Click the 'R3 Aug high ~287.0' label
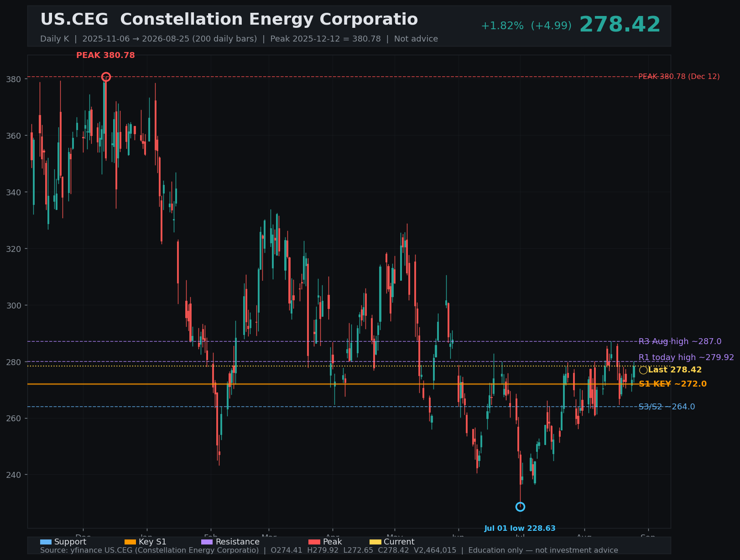The width and height of the screenshot is (740, 560). click(680, 341)
